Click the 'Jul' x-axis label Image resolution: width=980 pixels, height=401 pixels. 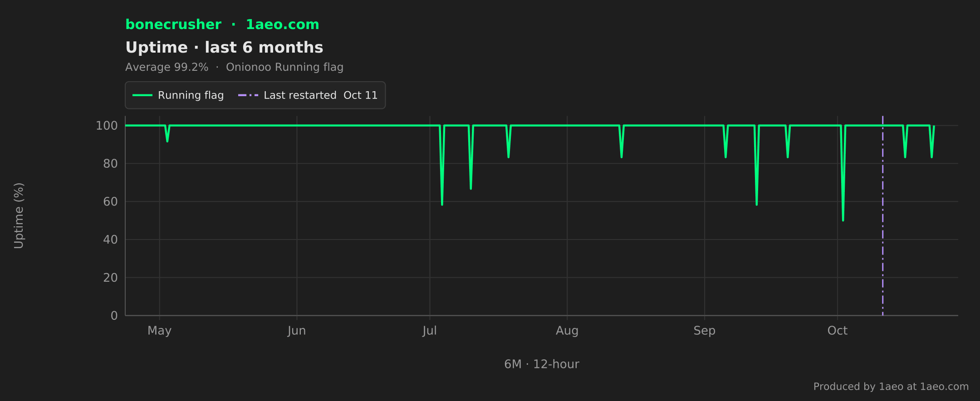click(430, 331)
